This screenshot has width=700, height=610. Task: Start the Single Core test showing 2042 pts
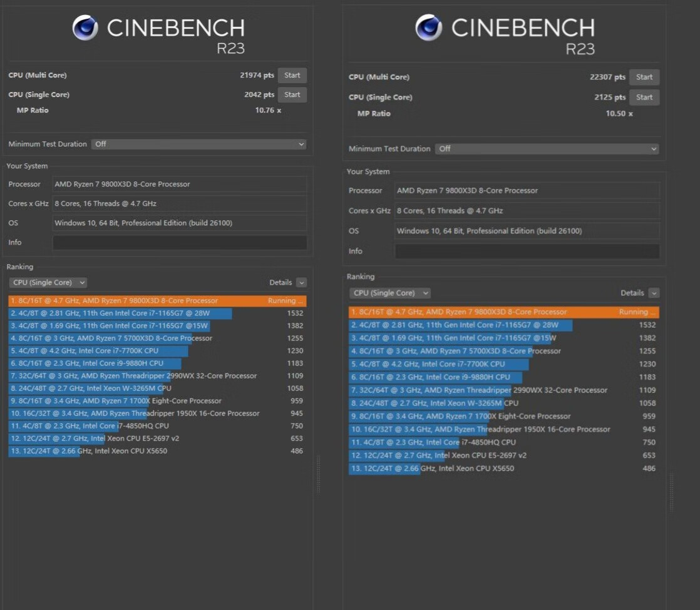point(292,94)
